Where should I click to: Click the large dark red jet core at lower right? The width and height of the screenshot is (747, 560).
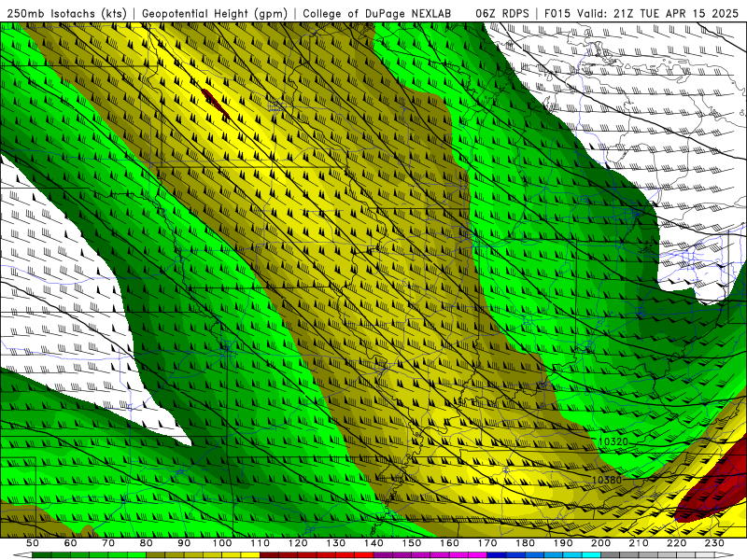(x=714, y=488)
